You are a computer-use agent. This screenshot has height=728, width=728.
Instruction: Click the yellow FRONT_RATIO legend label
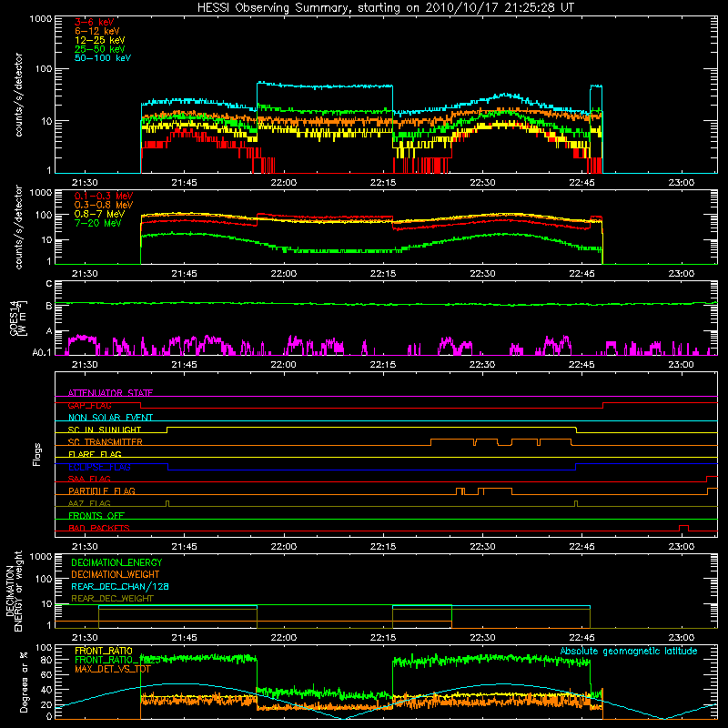[104, 651]
